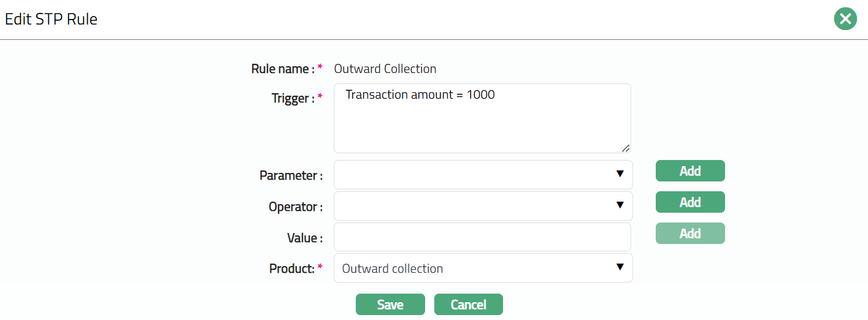The height and width of the screenshot is (320, 868).
Task: Click the Operator label
Action: point(295,207)
